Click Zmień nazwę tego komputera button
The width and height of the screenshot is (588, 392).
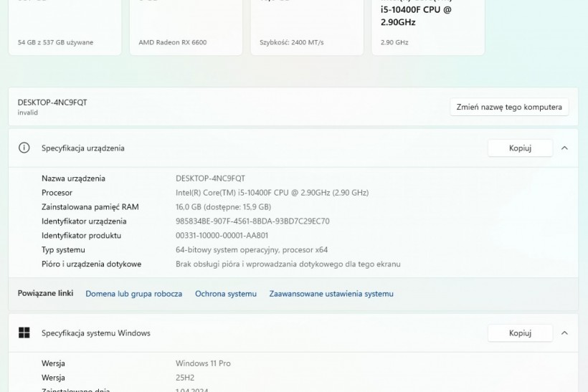point(509,107)
